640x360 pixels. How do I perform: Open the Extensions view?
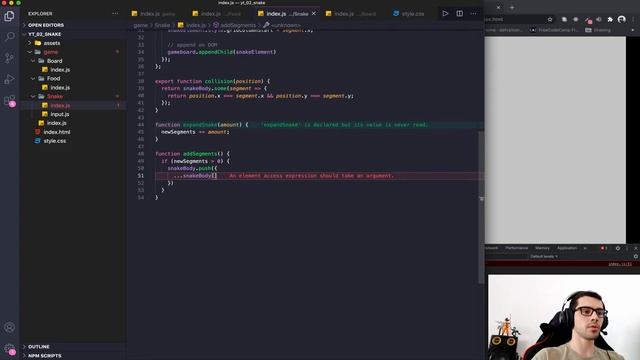coord(9,100)
